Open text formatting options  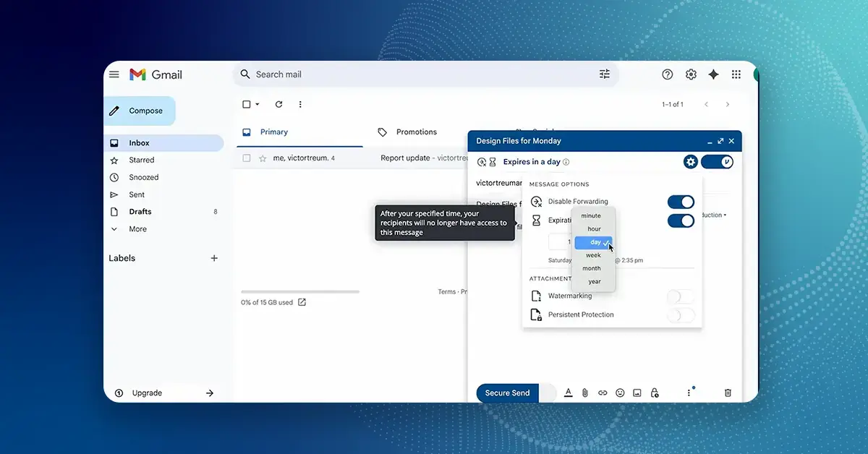[568, 393]
